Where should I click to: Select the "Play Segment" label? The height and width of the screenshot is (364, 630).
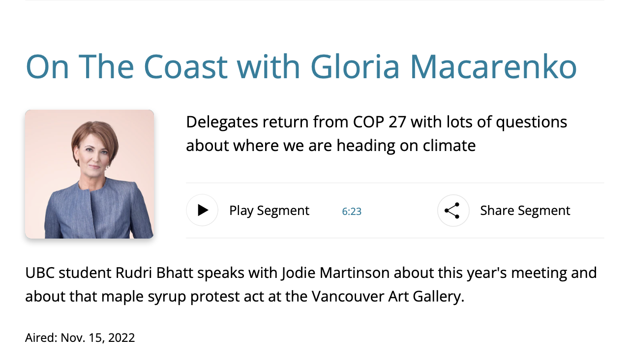(269, 211)
